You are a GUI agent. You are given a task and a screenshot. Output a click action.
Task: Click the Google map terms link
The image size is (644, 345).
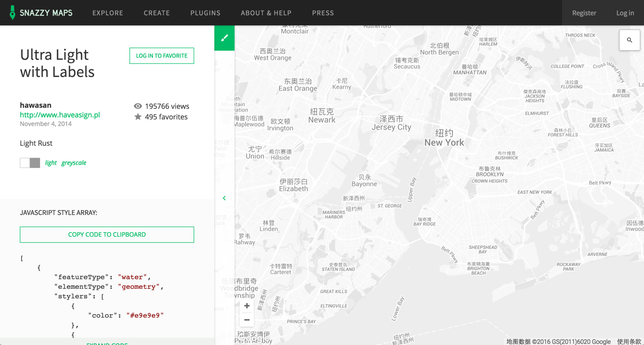pyautogui.click(x=629, y=341)
